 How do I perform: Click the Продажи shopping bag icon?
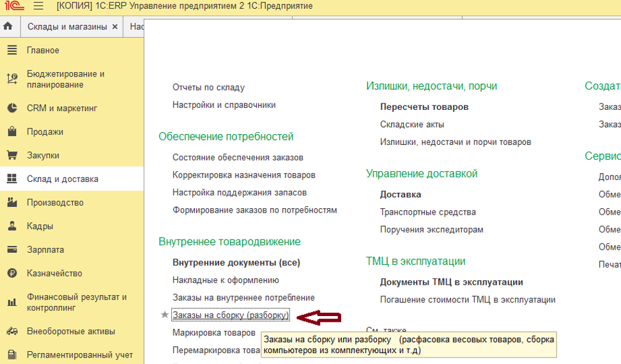pos(12,132)
